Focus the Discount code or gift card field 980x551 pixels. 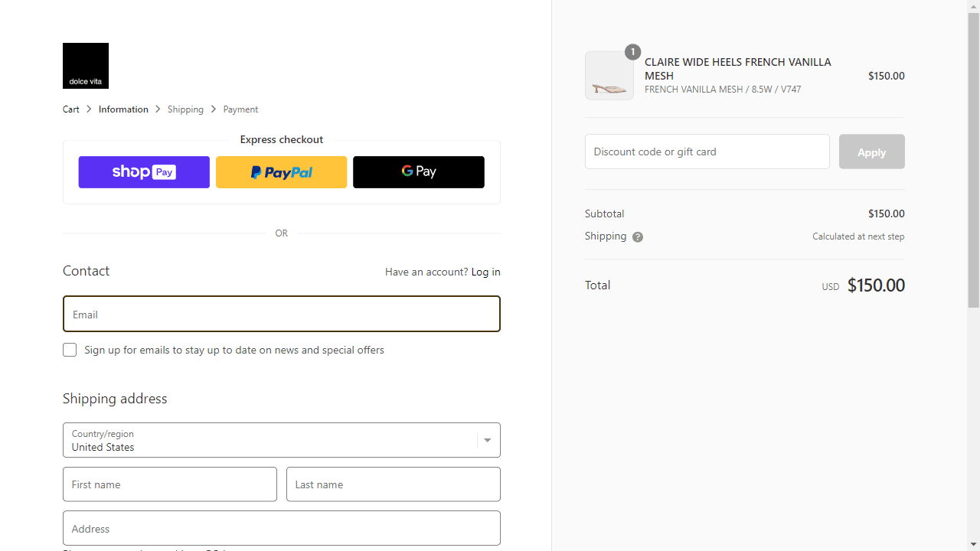click(707, 152)
